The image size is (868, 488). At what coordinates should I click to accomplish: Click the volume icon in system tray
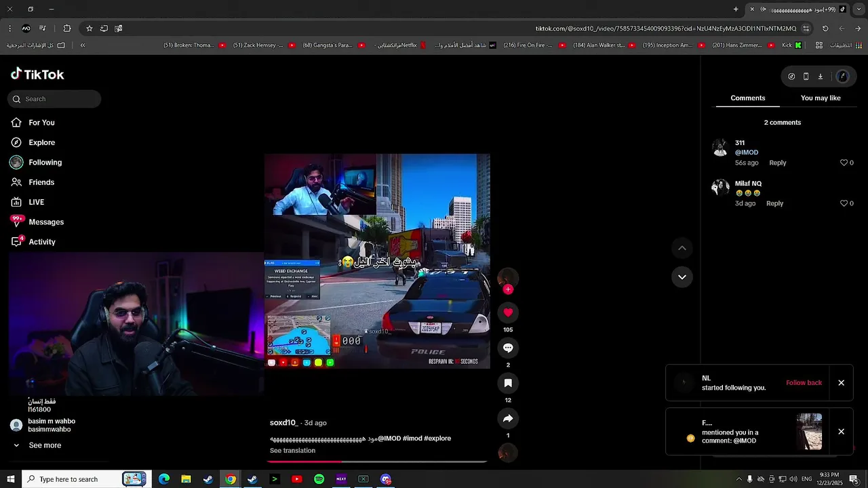(793, 479)
